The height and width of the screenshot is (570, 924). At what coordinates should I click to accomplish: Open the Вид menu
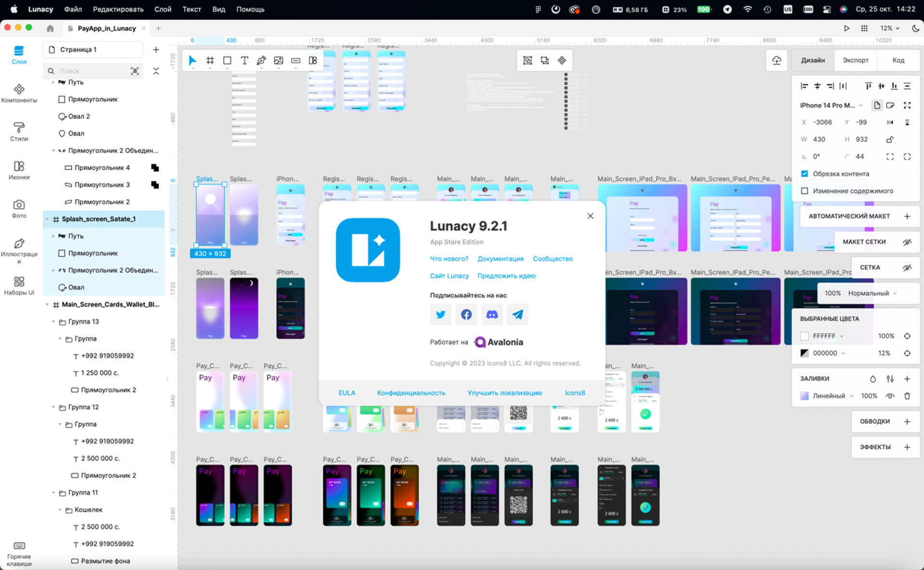click(218, 9)
